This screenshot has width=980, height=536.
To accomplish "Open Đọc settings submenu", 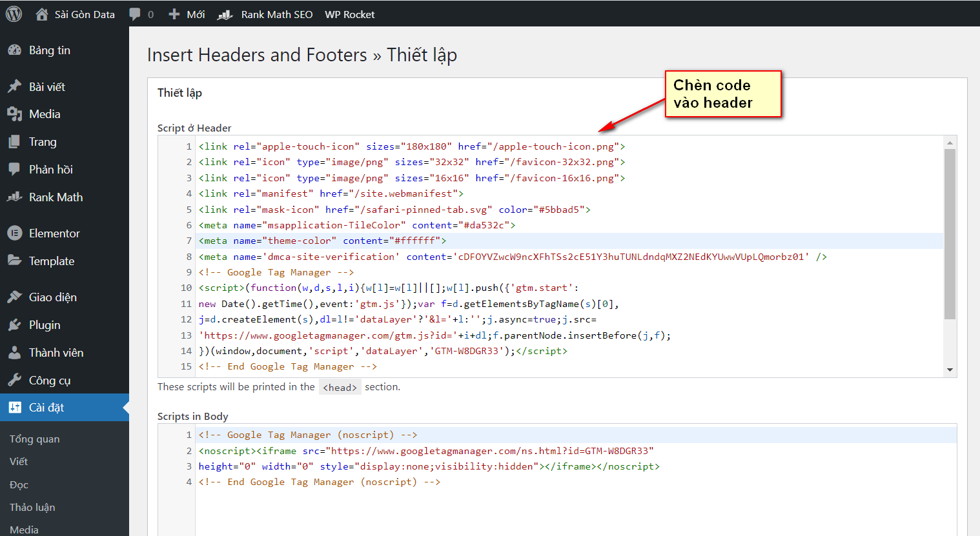I will pyautogui.click(x=19, y=485).
